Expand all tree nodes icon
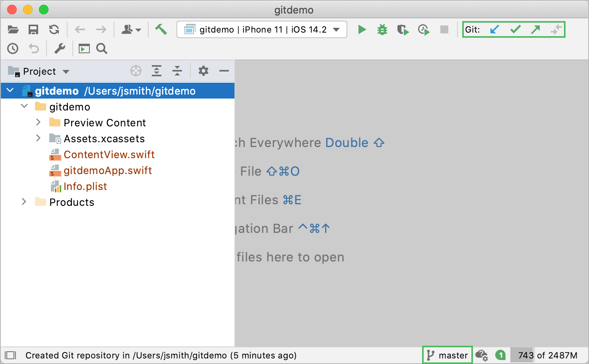589x364 pixels. (x=157, y=71)
